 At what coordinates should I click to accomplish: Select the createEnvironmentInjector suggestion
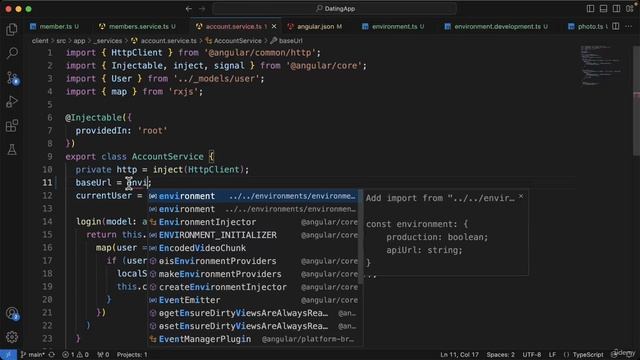(x=253, y=287)
